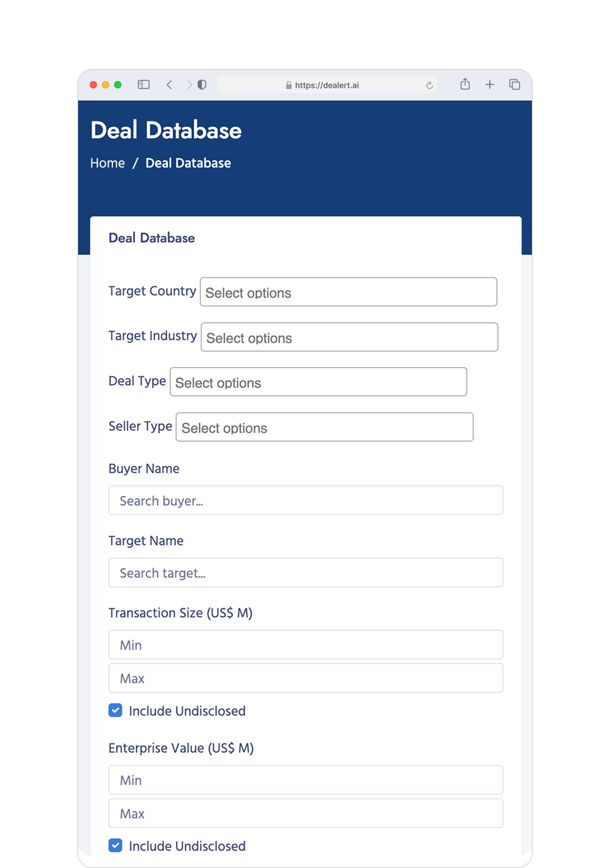
Task: Go back with the browser back arrow
Action: click(170, 85)
